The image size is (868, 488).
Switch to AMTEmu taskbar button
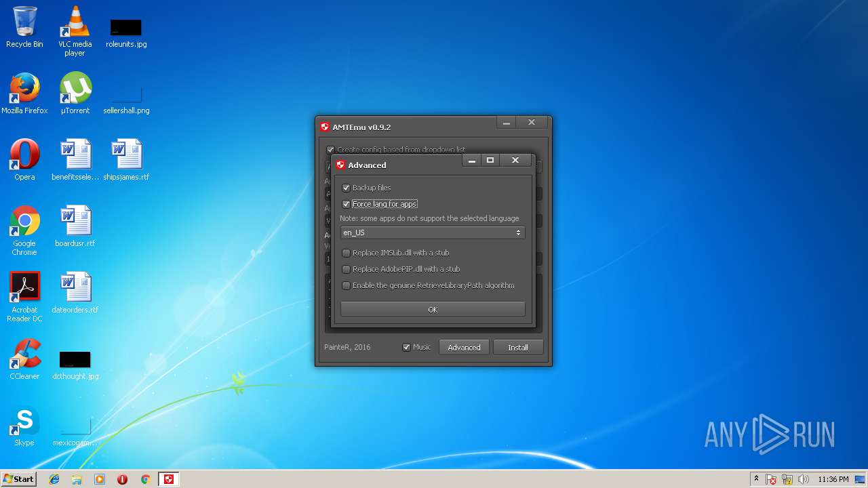(x=169, y=479)
